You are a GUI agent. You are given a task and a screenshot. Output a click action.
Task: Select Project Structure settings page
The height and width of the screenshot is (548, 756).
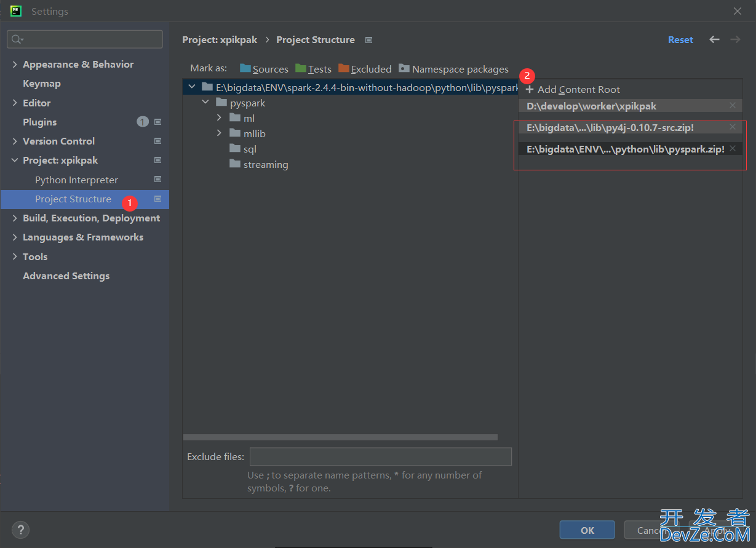(85, 199)
